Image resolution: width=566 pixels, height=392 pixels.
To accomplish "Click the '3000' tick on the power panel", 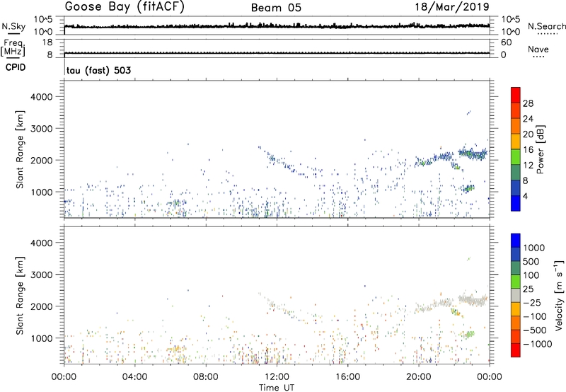I will click(x=42, y=129).
